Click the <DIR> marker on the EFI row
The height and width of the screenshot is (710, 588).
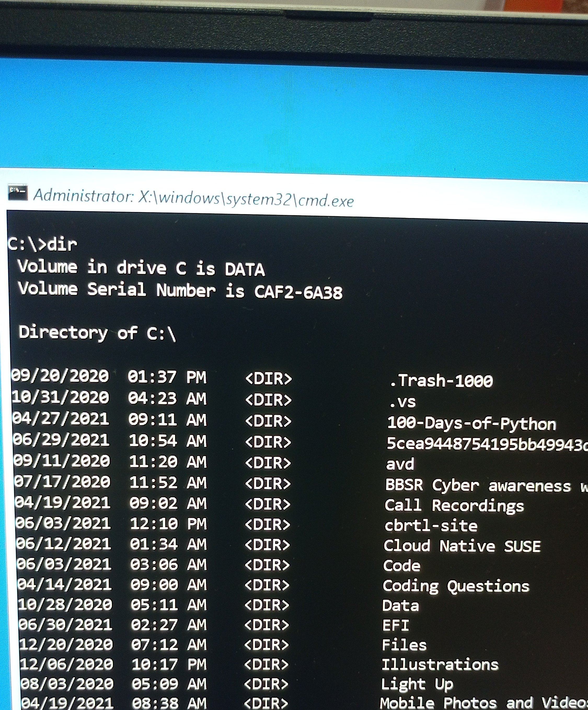coord(267,625)
